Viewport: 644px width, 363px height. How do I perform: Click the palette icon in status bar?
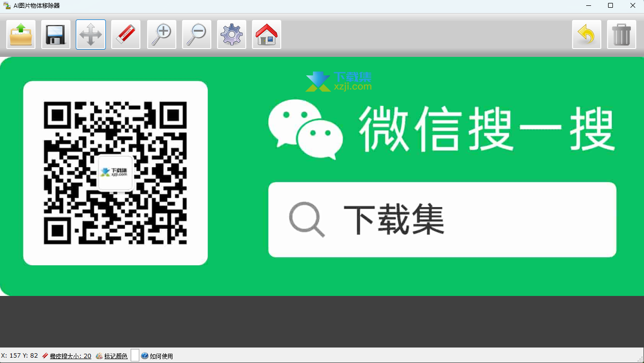pyautogui.click(x=99, y=356)
